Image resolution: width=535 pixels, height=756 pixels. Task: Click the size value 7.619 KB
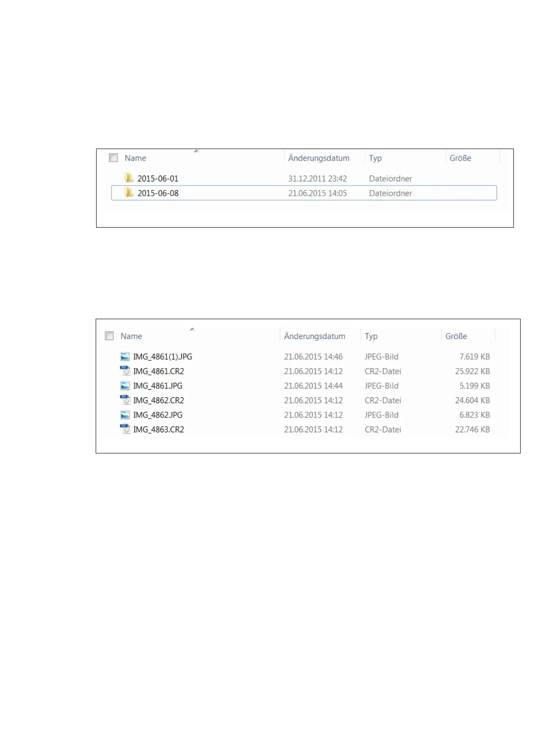click(475, 357)
